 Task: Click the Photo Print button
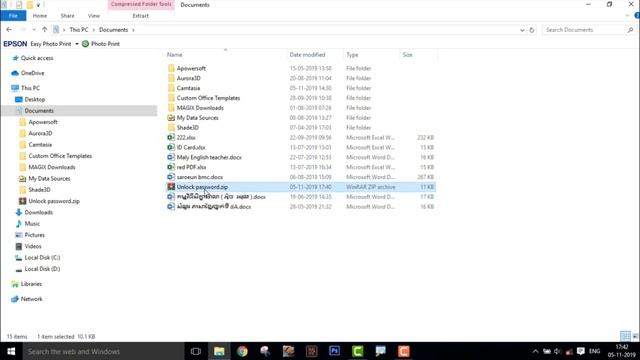point(101,44)
